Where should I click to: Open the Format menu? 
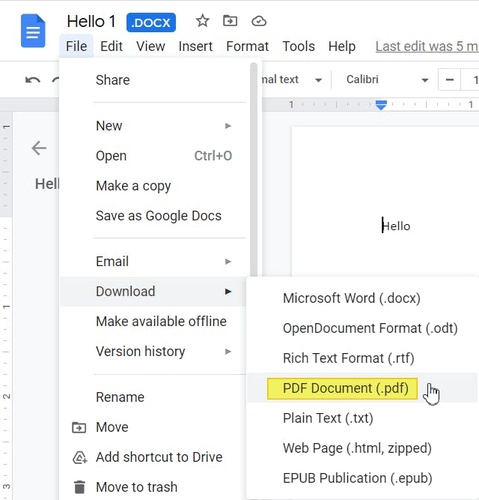247,46
